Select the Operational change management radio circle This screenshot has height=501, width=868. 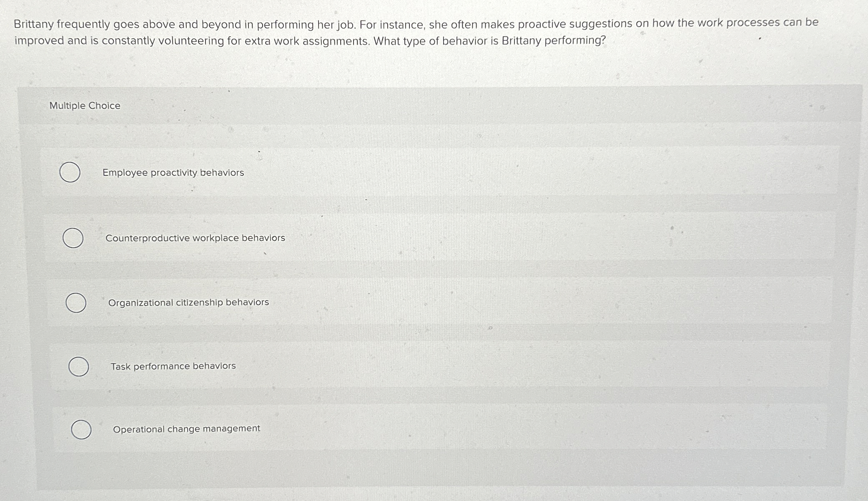[81, 429]
